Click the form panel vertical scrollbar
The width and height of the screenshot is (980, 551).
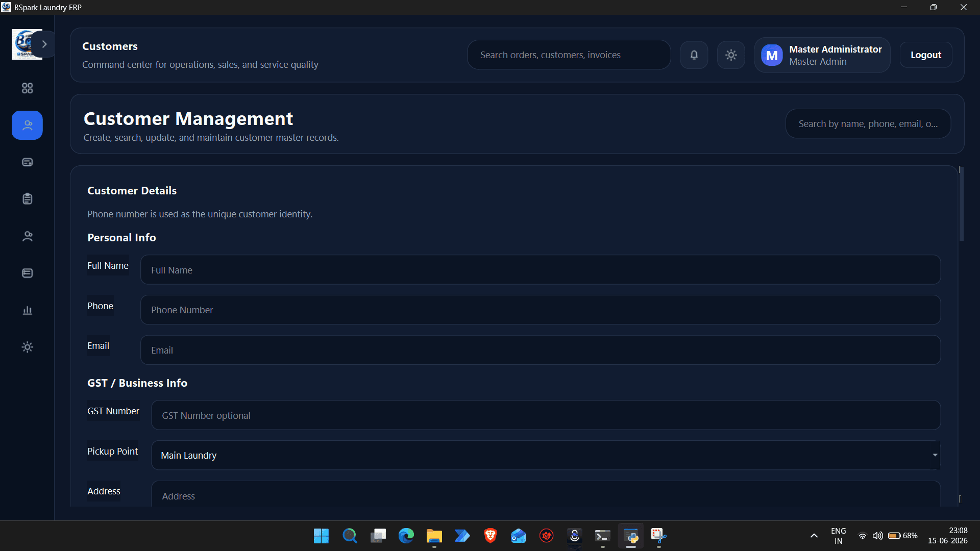[x=961, y=204]
